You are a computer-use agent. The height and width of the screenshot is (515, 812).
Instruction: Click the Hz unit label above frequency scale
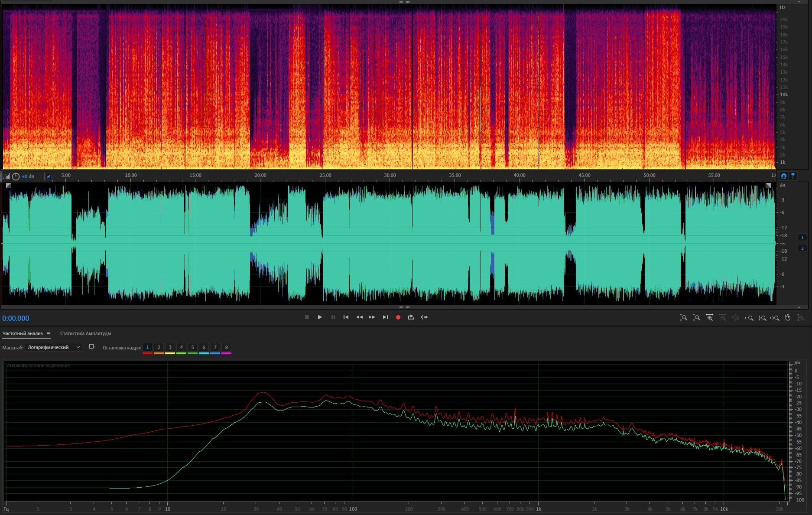click(x=783, y=7)
